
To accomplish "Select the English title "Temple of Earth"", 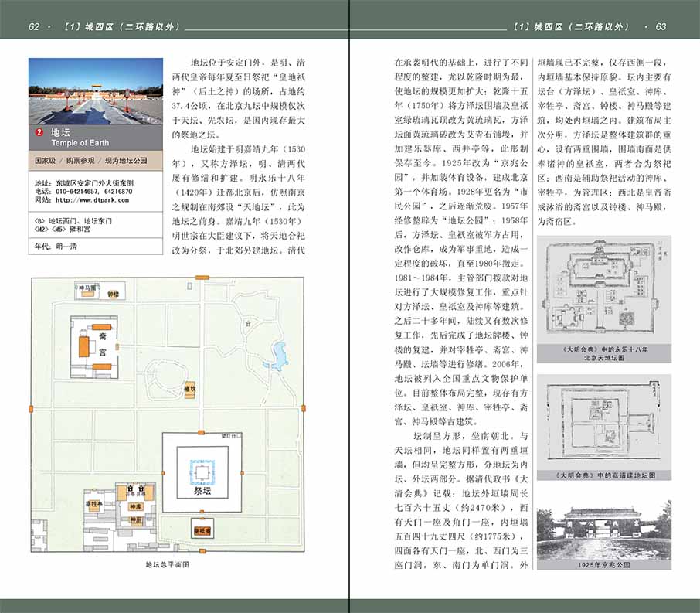I will point(80,143).
